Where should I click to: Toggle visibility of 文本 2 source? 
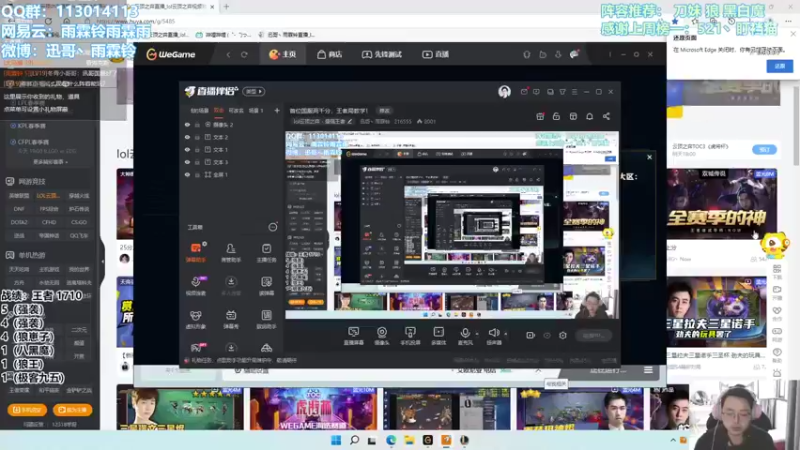coord(187,137)
